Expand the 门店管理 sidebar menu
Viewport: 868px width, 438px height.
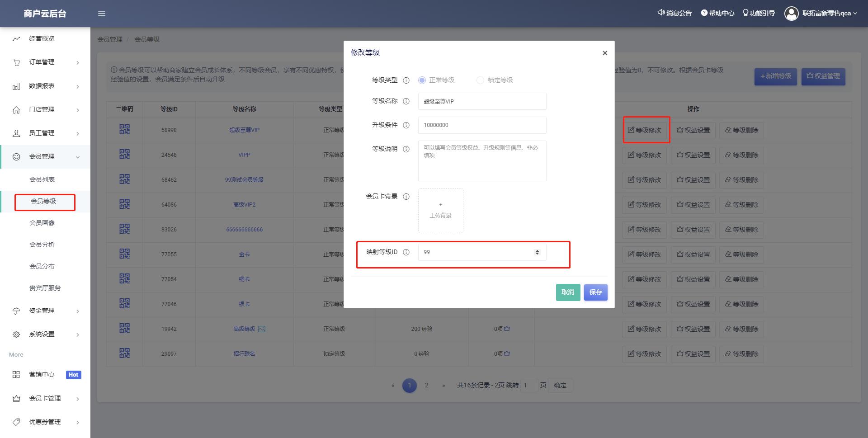pyautogui.click(x=45, y=109)
